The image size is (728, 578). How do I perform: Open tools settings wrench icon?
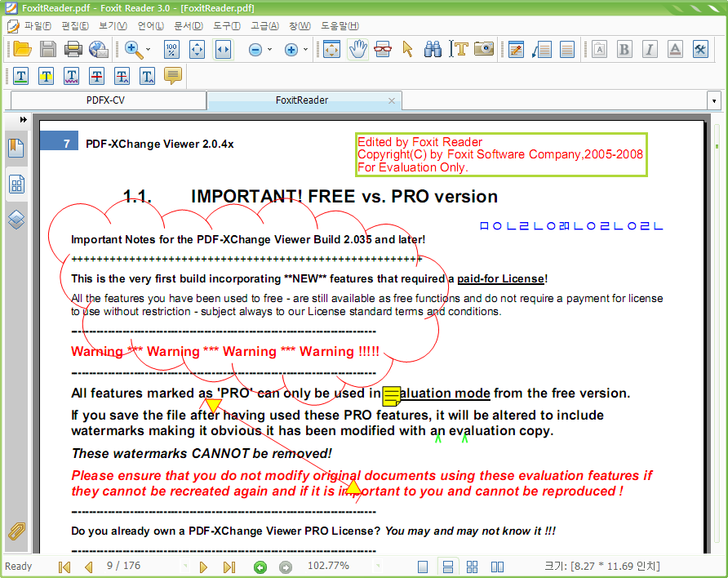click(x=700, y=49)
